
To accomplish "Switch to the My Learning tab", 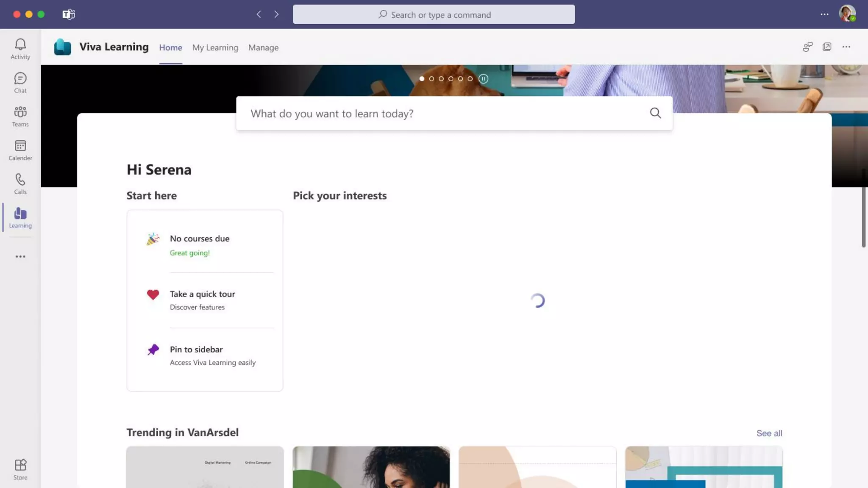I will pyautogui.click(x=215, y=48).
